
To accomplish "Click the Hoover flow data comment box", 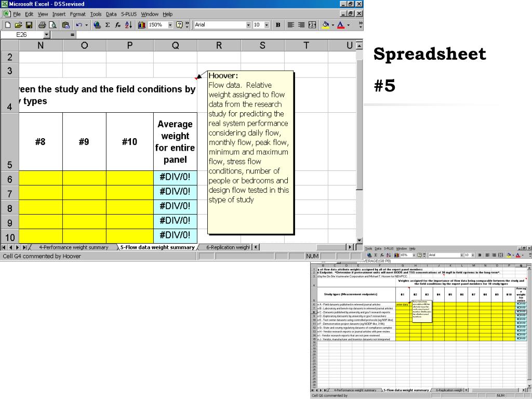I will [251, 152].
